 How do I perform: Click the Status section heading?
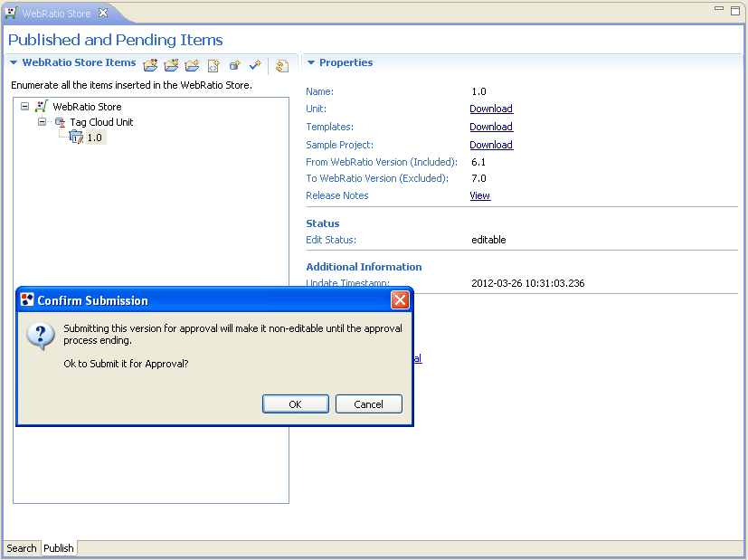323,223
